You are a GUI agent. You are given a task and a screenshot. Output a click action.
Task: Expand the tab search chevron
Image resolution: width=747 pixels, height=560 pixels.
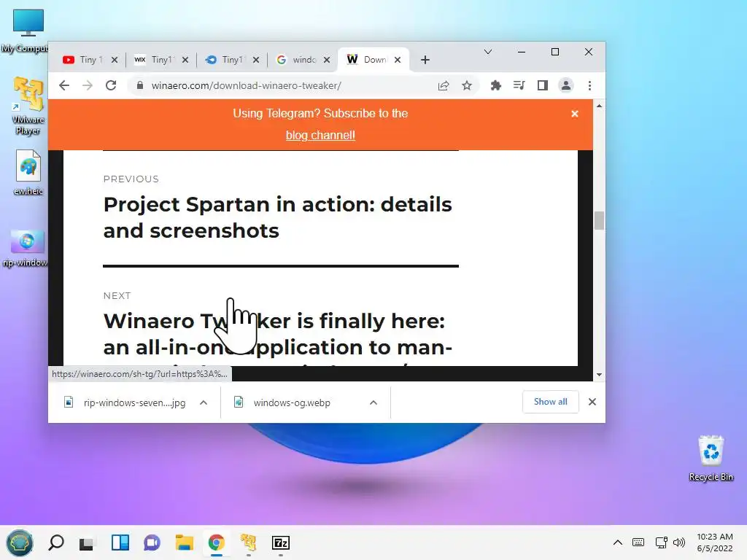tap(488, 52)
